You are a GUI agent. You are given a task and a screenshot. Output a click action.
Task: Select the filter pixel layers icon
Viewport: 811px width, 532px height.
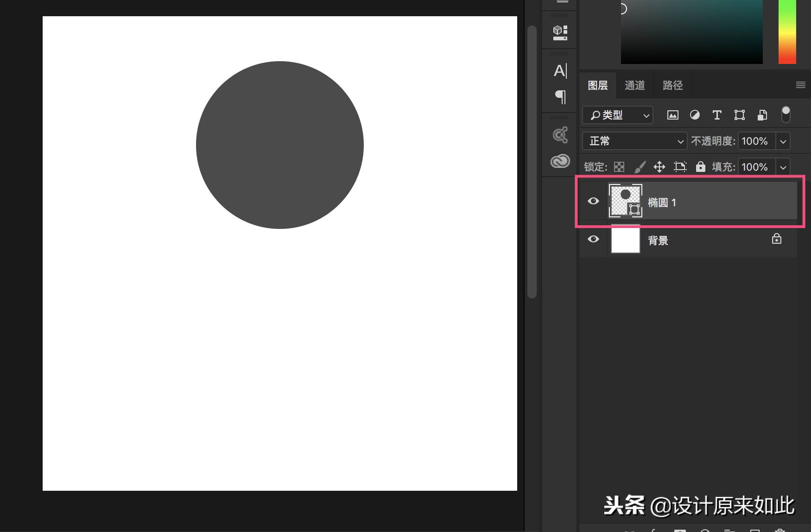672,115
